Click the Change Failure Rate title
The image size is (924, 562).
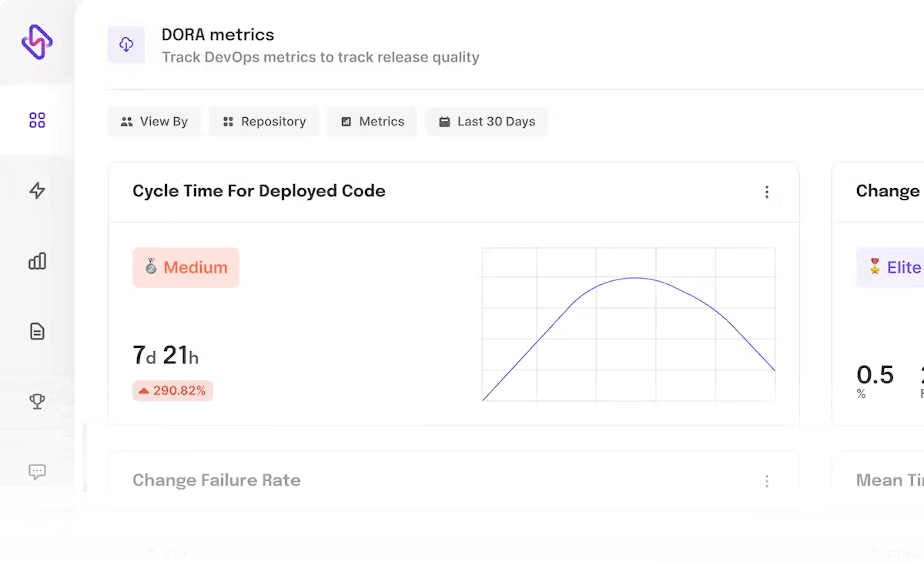coord(216,480)
